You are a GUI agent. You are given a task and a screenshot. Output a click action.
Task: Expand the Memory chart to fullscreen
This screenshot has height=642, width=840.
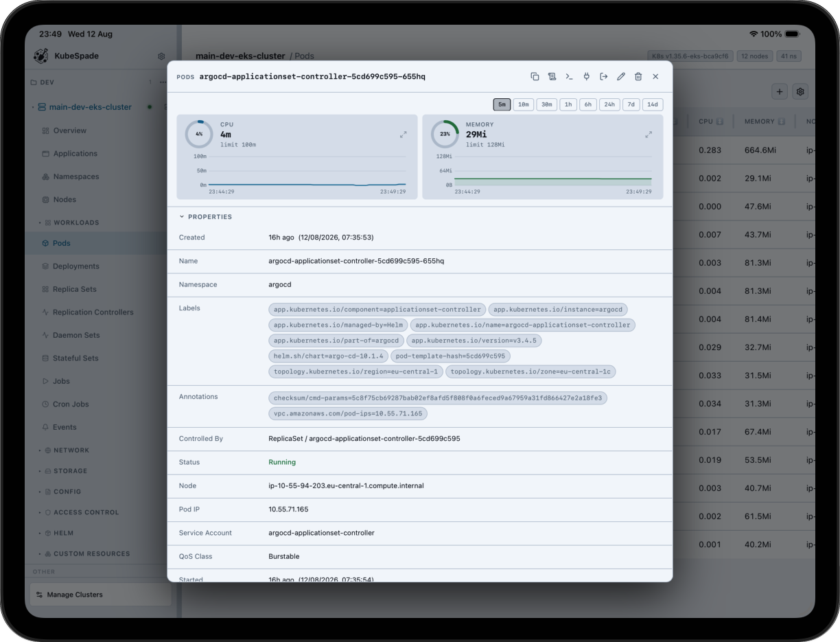pos(649,135)
